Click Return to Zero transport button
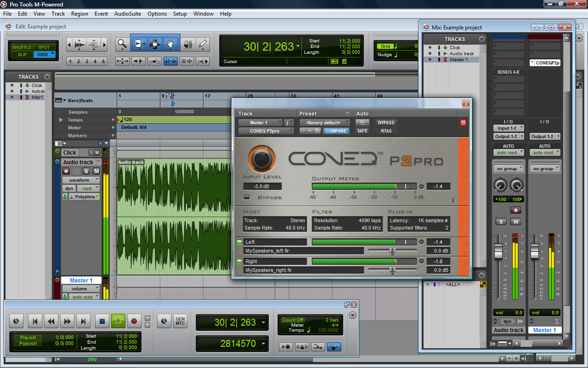This screenshot has width=588, height=368. (x=35, y=321)
